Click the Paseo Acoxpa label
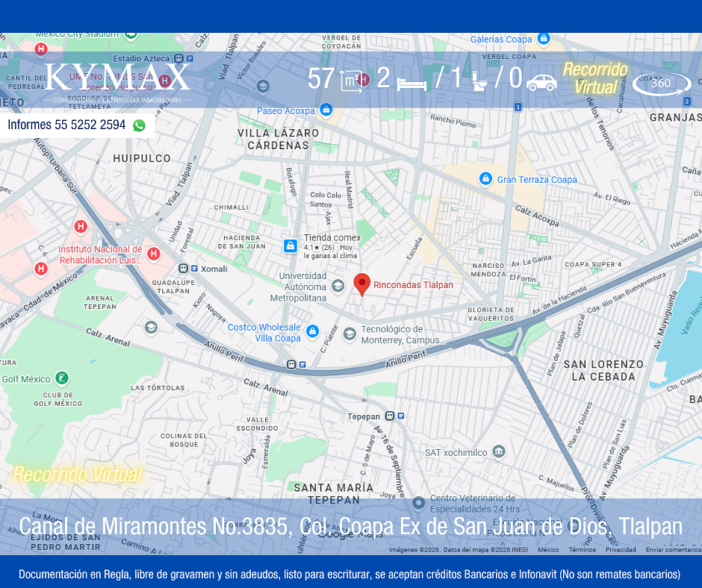 285,111
